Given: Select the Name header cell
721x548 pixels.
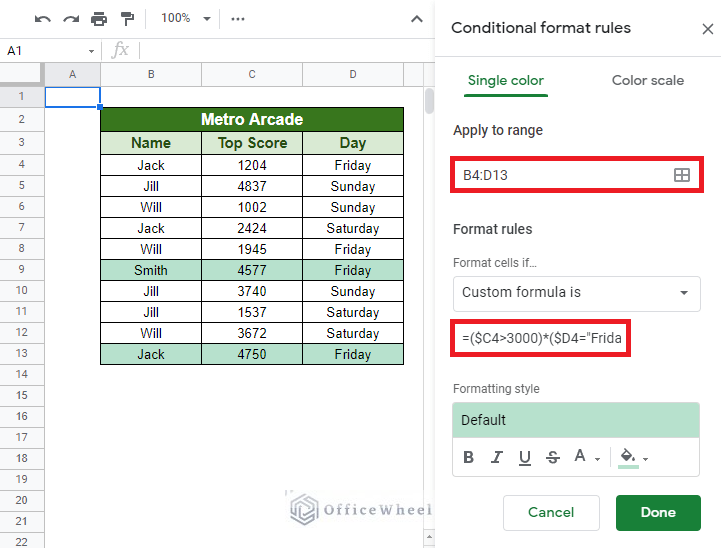Looking at the screenshot, I should click(151, 143).
